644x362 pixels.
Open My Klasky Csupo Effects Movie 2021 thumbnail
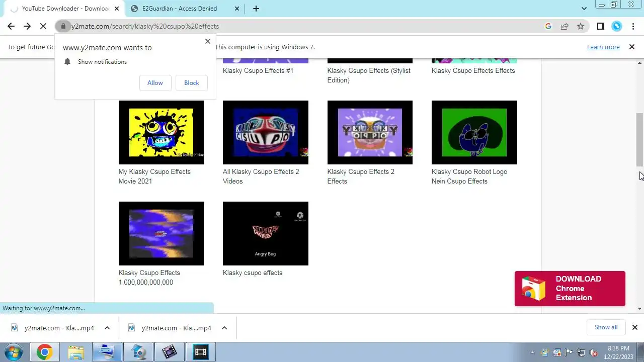point(161,132)
